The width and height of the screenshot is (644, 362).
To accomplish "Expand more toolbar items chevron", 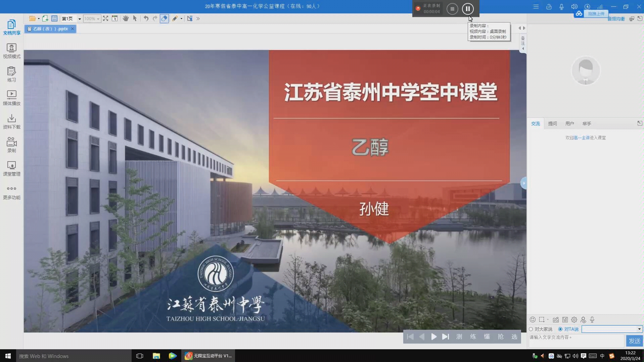I will click(x=198, y=19).
